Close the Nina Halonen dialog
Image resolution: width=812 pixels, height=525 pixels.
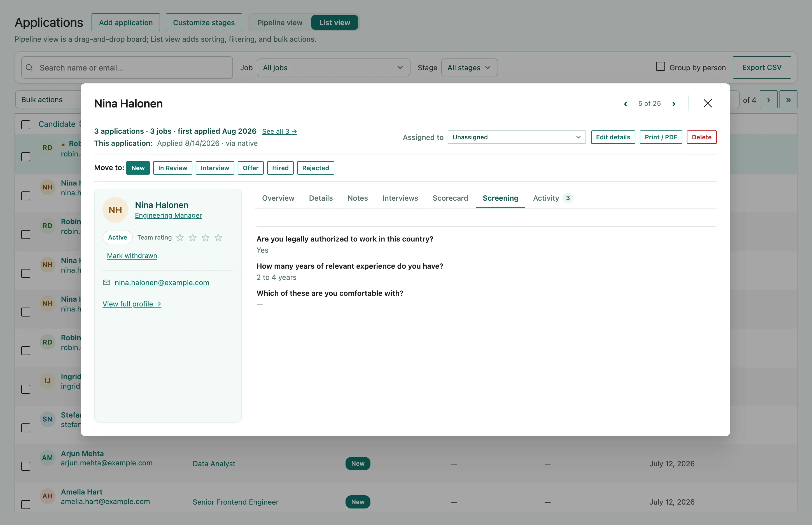tap(708, 103)
